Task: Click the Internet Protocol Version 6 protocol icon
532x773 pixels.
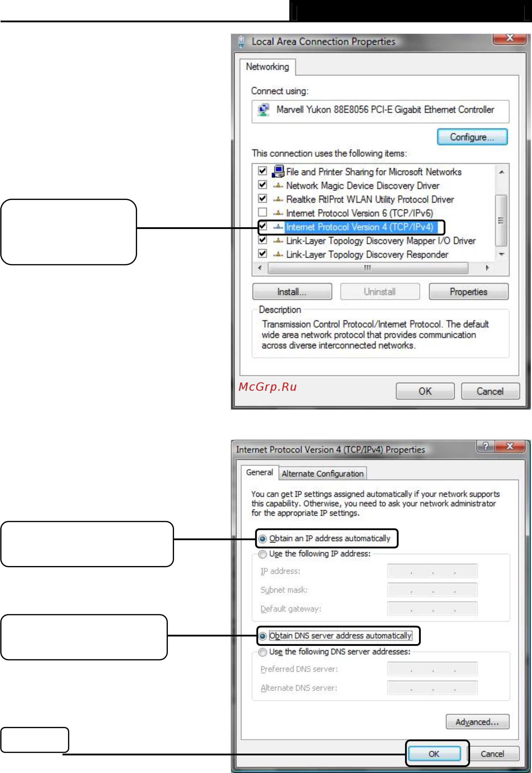Action: pos(278,213)
